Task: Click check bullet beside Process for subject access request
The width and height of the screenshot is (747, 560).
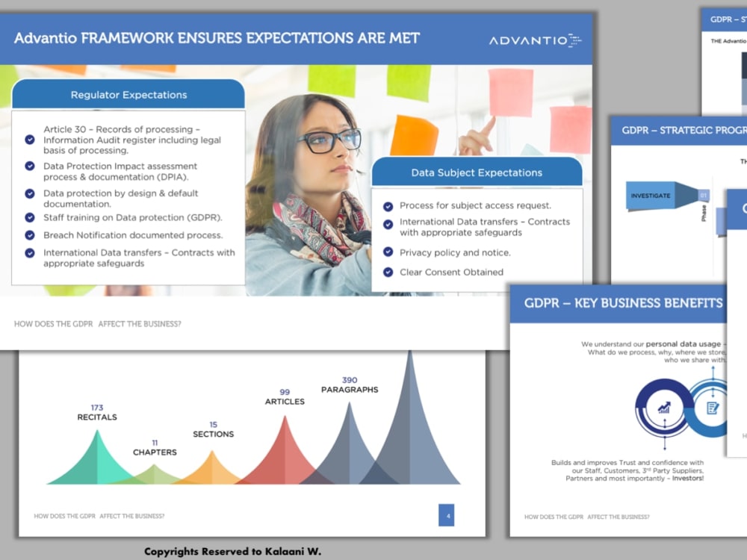Action: pos(388,206)
